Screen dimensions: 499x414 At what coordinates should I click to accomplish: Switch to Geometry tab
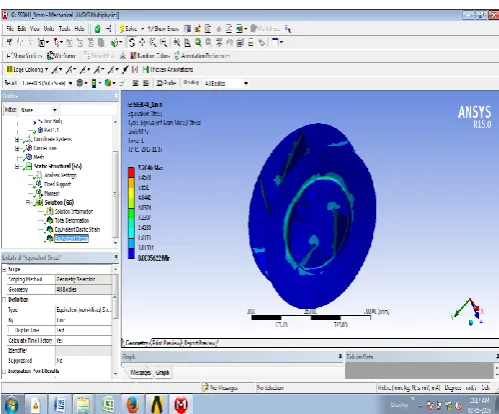click(136, 343)
